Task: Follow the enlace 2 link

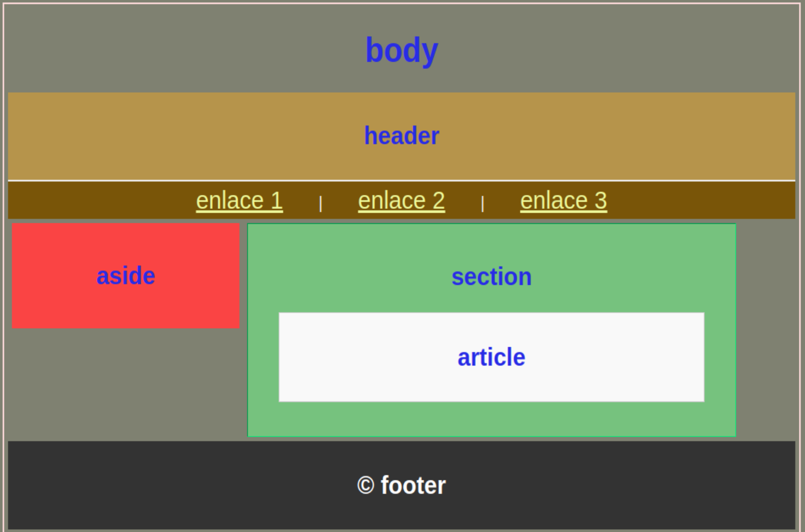Action: [x=401, y=200]
